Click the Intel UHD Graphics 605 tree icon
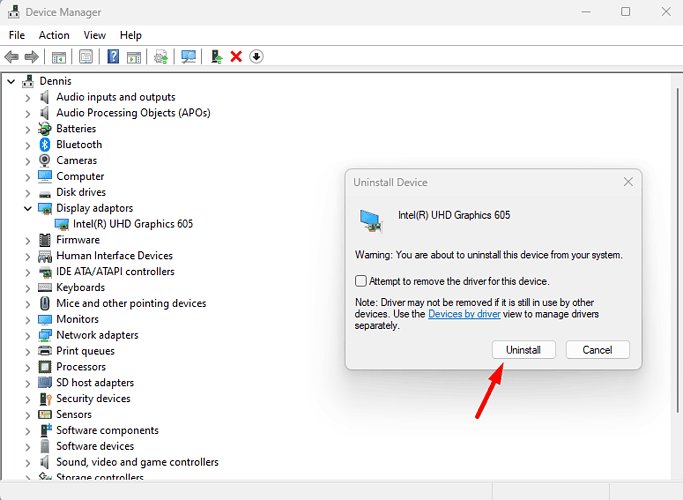 coord(62,224)
